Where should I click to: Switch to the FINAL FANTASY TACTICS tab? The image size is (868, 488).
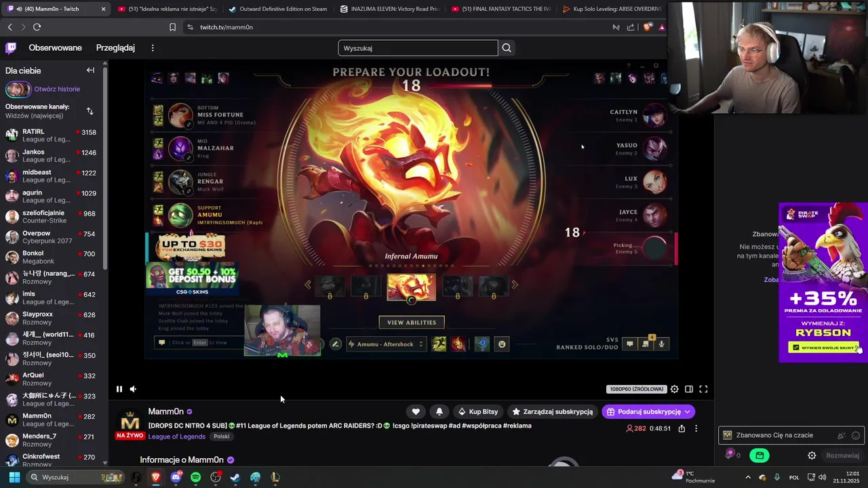coord(500,9)
